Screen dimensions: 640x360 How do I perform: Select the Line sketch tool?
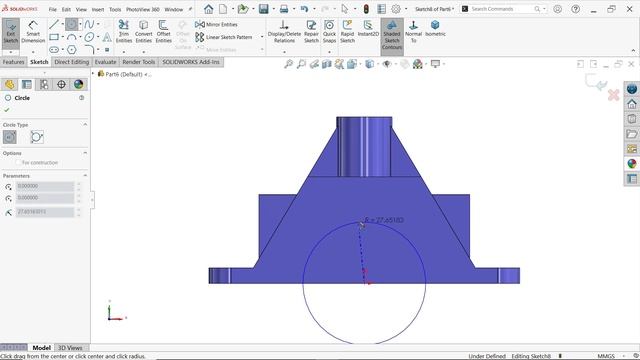pos(54,24)
